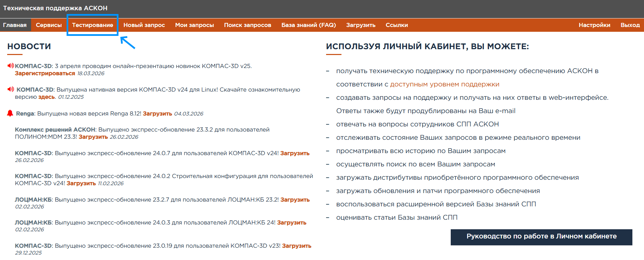
Task: Go to the Тестирование section
Action: (93, 25)
